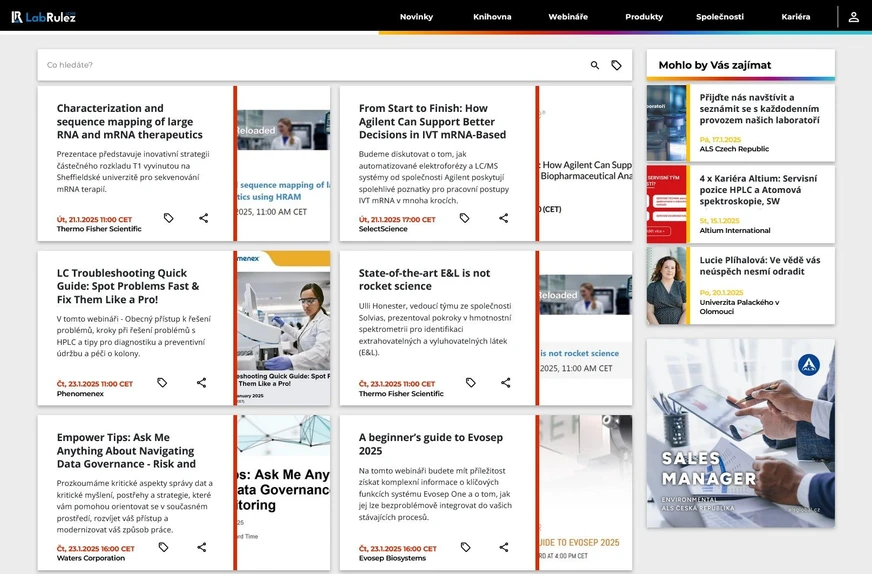Click the LabRulez logo
Viewport: 872px width, 574px height.
(43, 17)
